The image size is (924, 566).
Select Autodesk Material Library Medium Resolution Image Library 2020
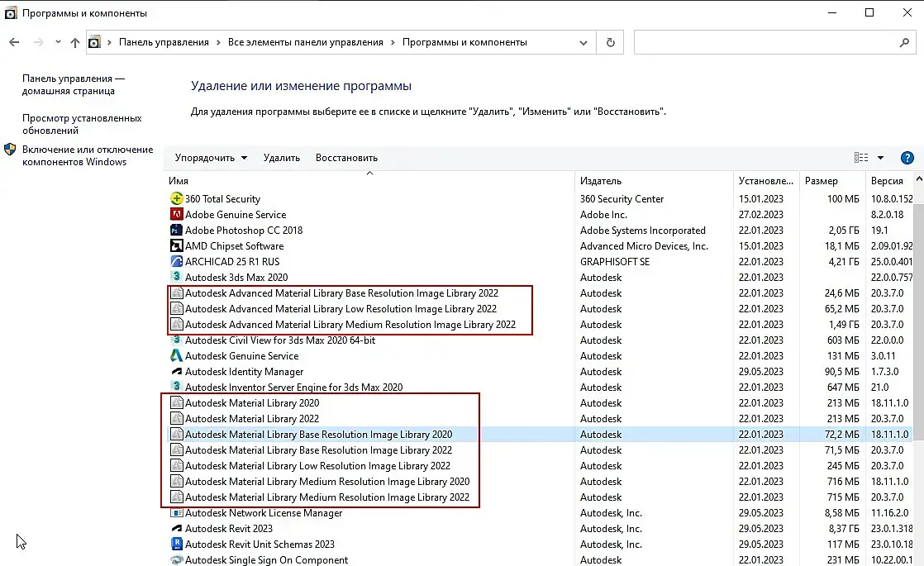(327, 481)
